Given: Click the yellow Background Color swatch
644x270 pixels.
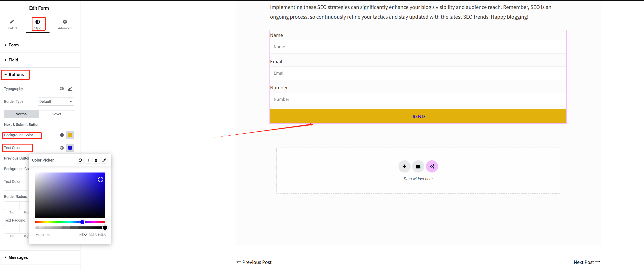Looking at the screenshot, I should click(70, 135).
